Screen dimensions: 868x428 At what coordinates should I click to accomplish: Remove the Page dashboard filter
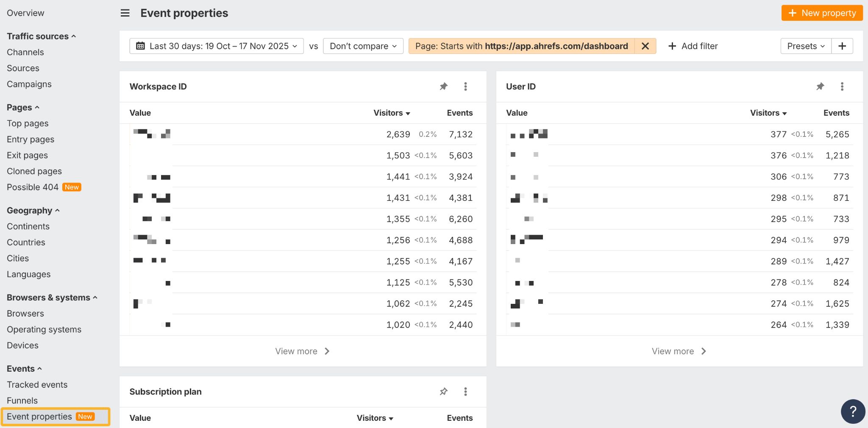(x=645, y=46)
